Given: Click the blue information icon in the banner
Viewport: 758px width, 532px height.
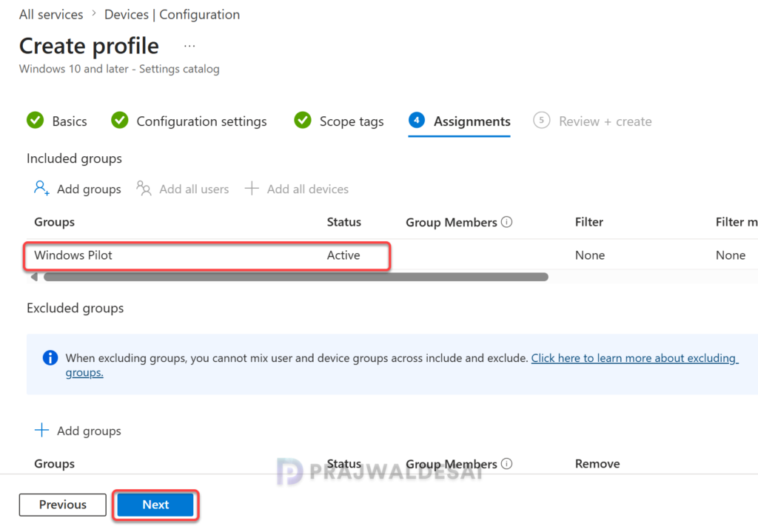Looking at the screenshot, I should click(50, 357).
